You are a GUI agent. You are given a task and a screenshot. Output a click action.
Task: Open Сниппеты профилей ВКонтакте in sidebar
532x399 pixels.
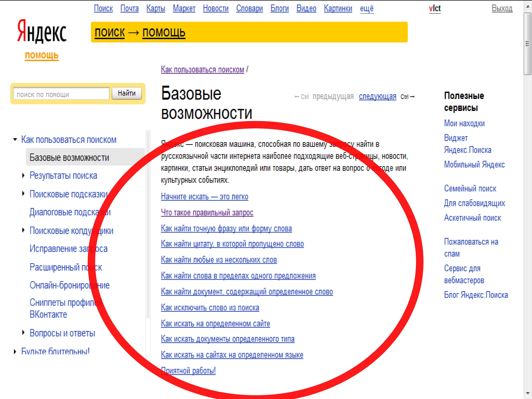coord(66,309)
